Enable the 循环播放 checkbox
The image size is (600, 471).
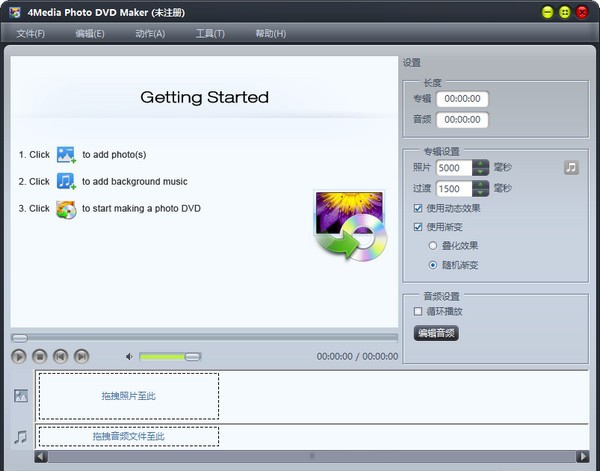coord(418,311)
